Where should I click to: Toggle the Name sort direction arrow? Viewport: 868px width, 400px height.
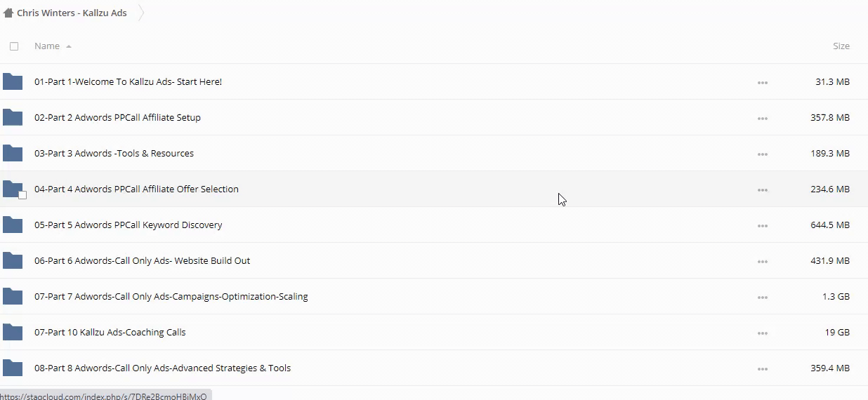pos(69,47)
